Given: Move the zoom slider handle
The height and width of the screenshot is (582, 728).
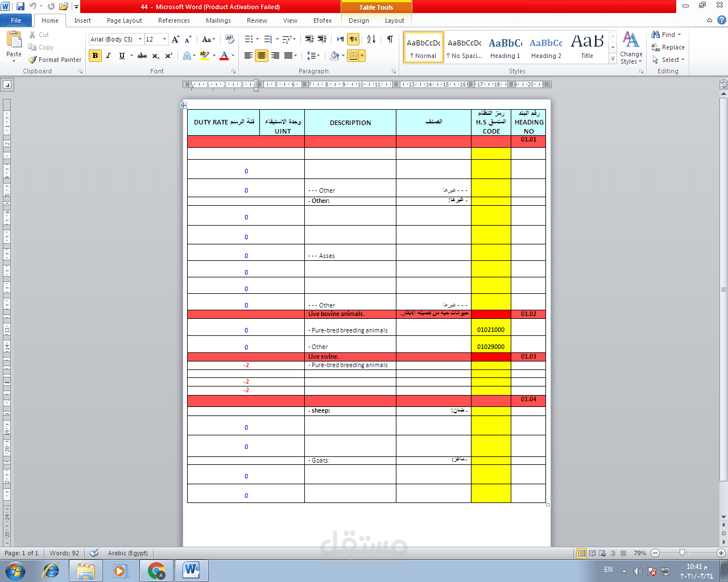Looking at the screenshot, I should click(x=682, y=552).
